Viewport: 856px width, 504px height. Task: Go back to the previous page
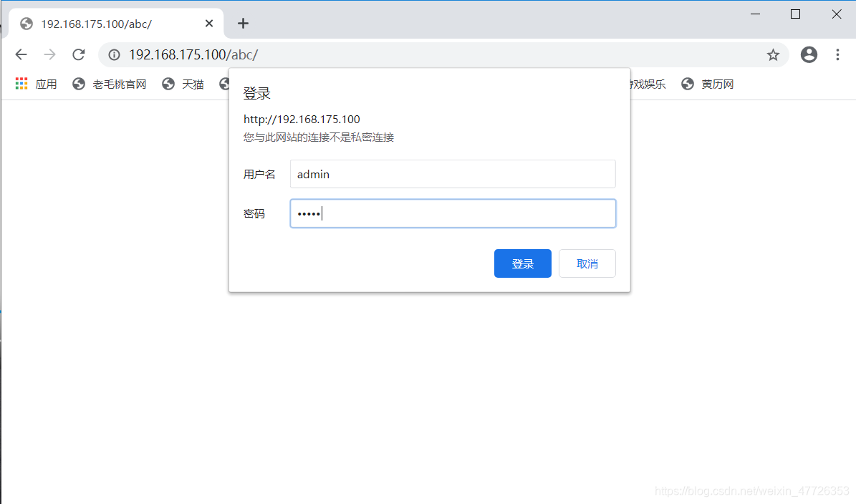[x=21, y=54]
